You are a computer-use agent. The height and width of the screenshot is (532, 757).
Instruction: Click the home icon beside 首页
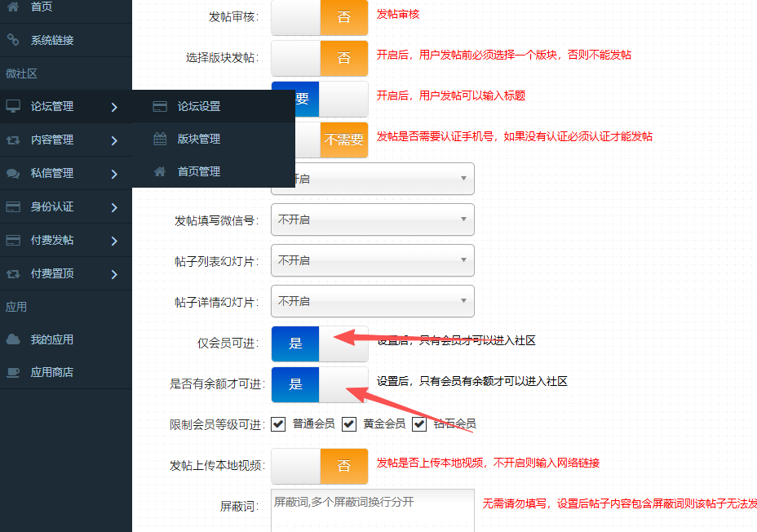pyautogui.click(x=13, y=7)
